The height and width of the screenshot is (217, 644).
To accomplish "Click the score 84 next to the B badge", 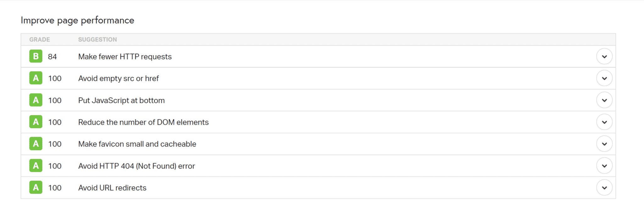I will tap(53, 57).
